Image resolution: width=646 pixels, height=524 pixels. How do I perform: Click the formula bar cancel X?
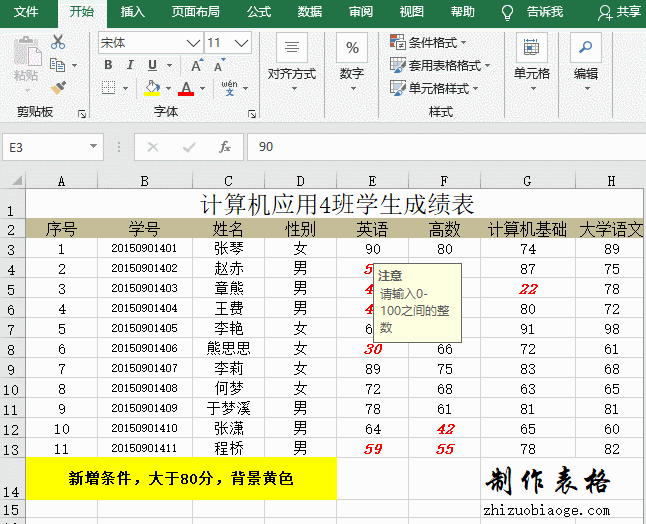[153, 147]
